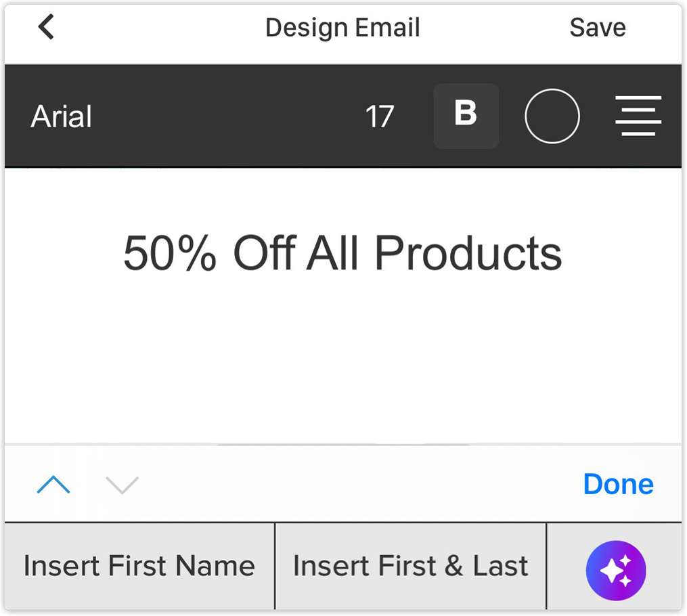Click the Design Email title
Screen dimensions: 687x616
tap(342, 27)
